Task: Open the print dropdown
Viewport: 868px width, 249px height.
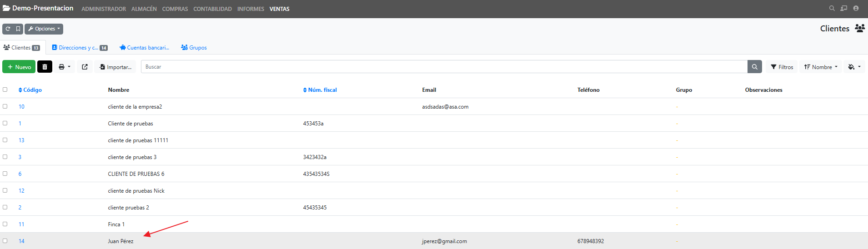Action: point(65,67)
